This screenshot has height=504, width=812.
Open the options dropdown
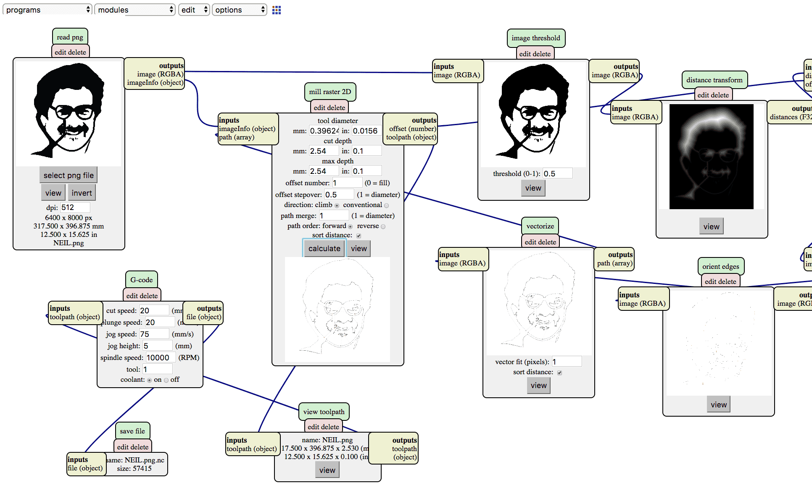240,10
